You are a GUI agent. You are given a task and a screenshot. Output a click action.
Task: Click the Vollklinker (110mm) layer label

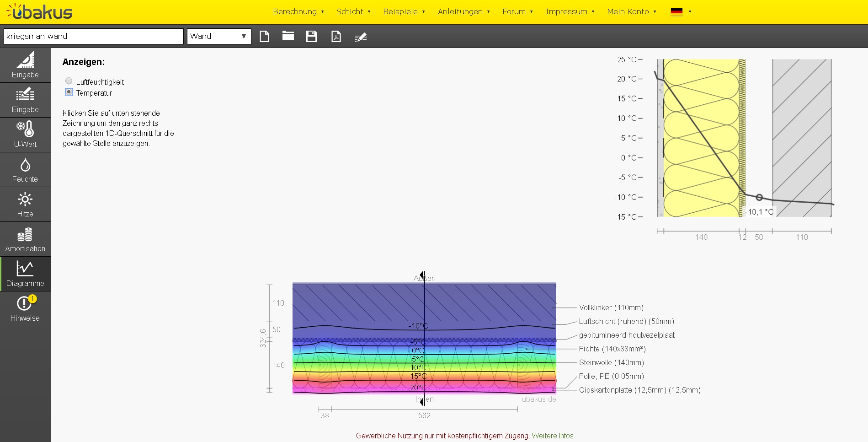(x=611, y=307)
